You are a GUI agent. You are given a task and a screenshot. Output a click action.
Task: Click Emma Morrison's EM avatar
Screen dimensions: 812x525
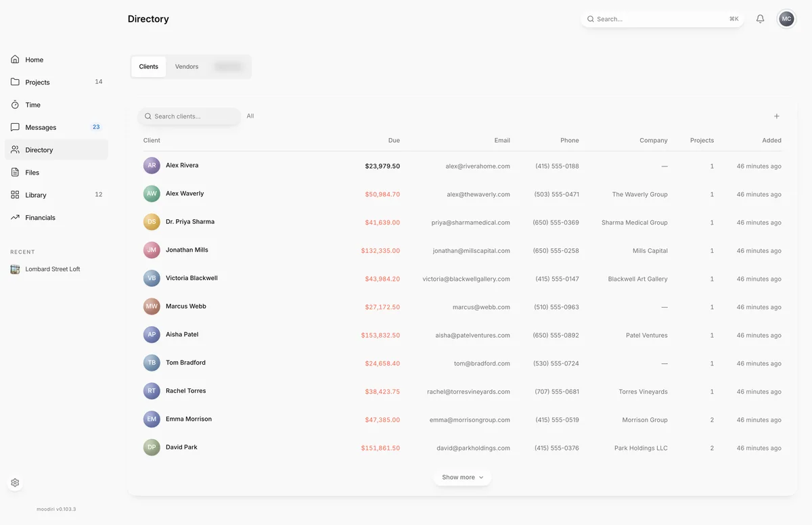[152, 419]
